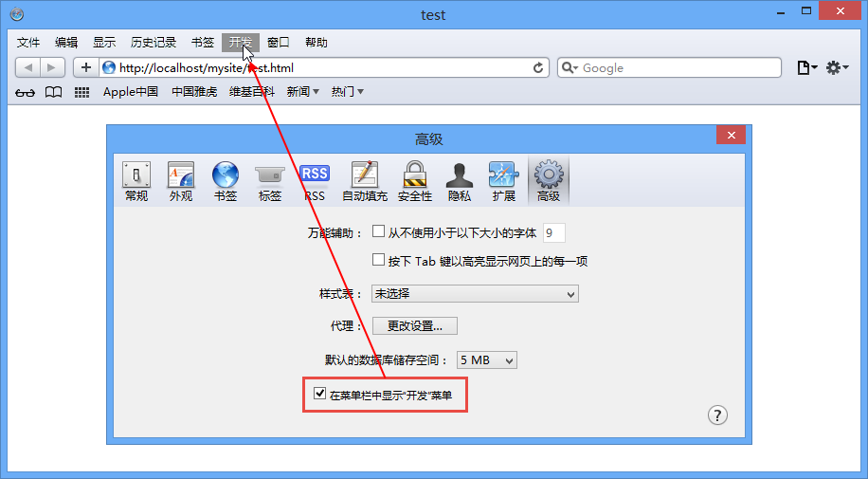The width and height of the screenshot is (868, 479).
Task: Open the 5 MB database storage dropdown
Action: [x=486, y=360]
